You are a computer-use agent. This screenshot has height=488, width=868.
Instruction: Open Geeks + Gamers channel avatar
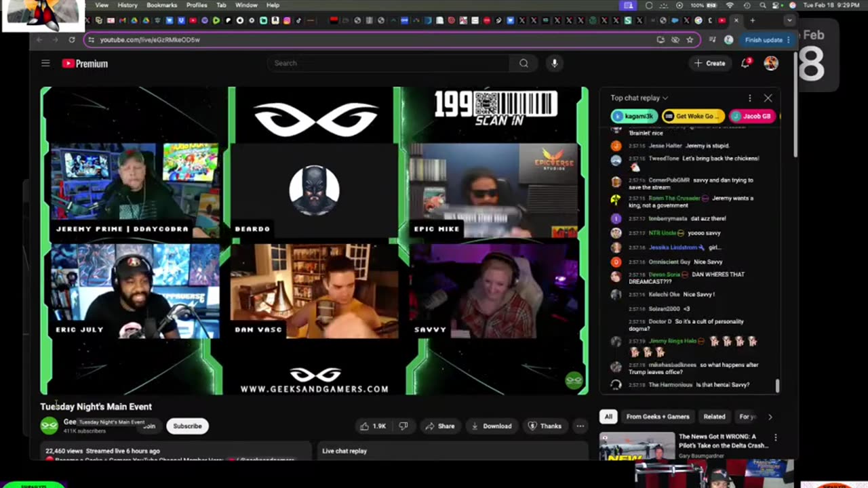(49, 426)
